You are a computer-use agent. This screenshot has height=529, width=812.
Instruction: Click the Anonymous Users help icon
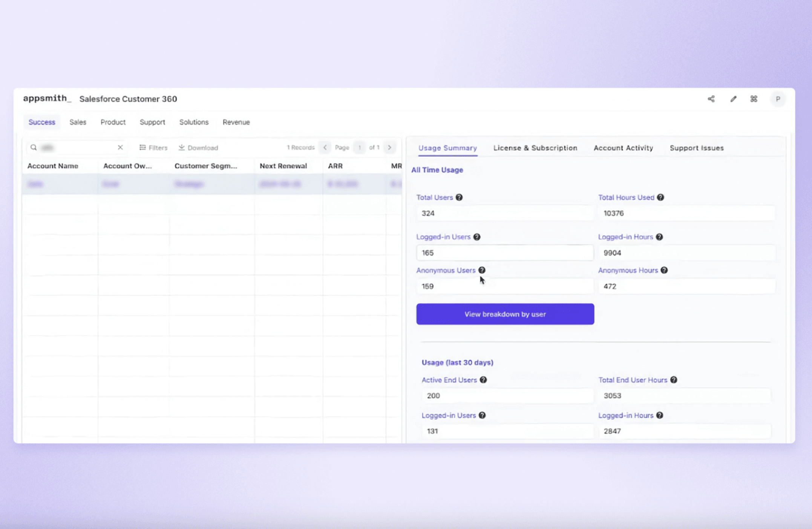pyautogui.click(x=482, y=270)
